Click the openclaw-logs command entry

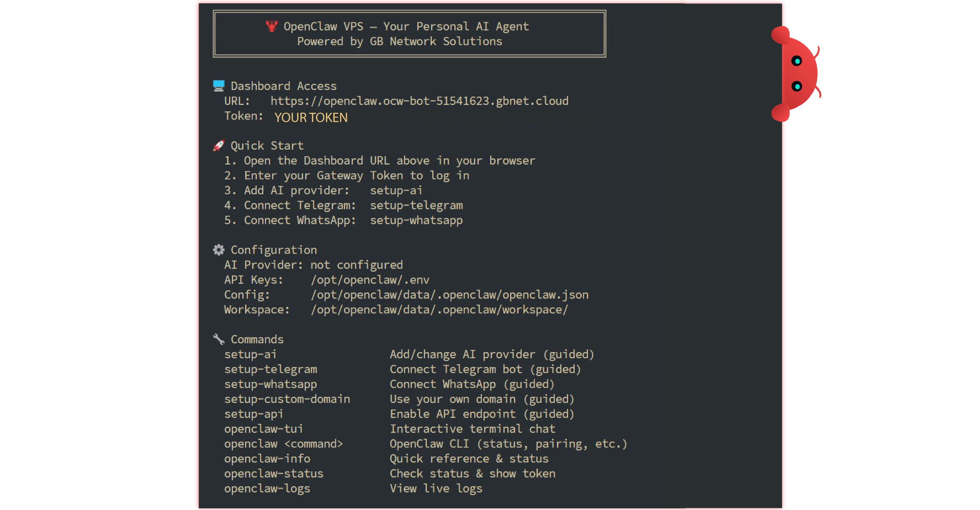coord(267,488)
